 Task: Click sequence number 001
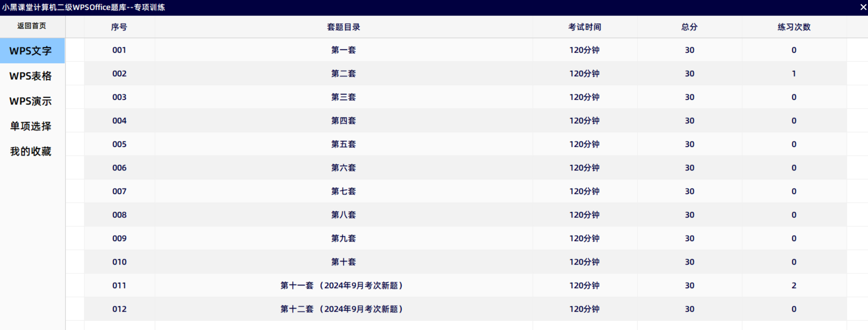(x=119, y=50)
